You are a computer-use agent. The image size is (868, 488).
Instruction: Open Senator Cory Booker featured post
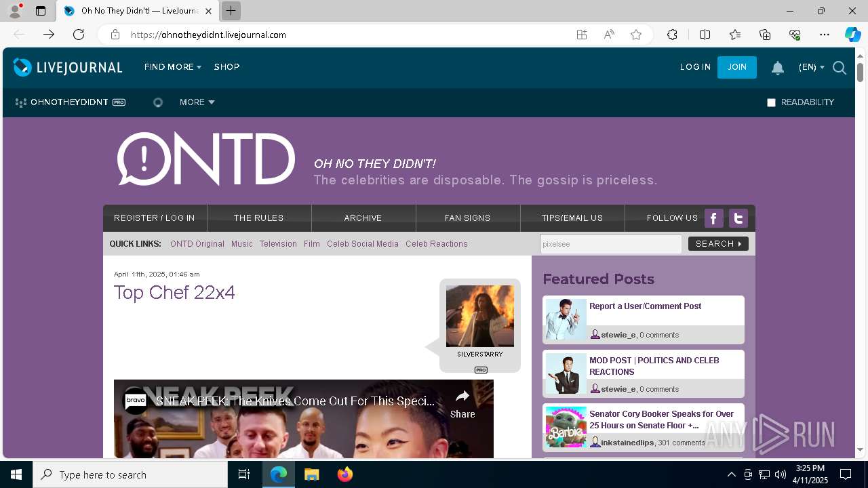click(x=662, y=420)
